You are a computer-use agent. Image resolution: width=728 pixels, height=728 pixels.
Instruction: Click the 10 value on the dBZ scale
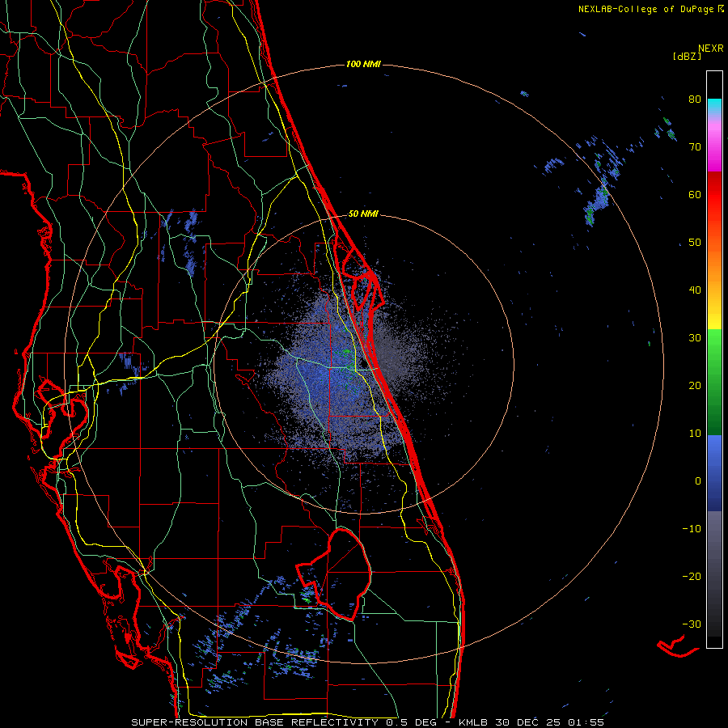695,434
